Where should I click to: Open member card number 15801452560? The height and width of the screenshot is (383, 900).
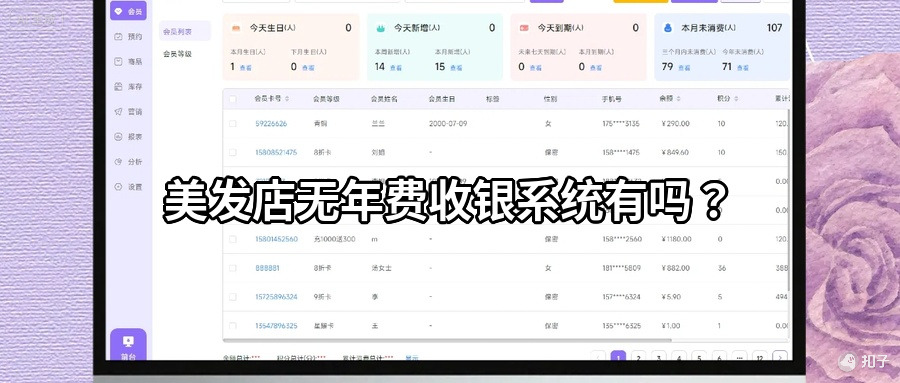276,239
